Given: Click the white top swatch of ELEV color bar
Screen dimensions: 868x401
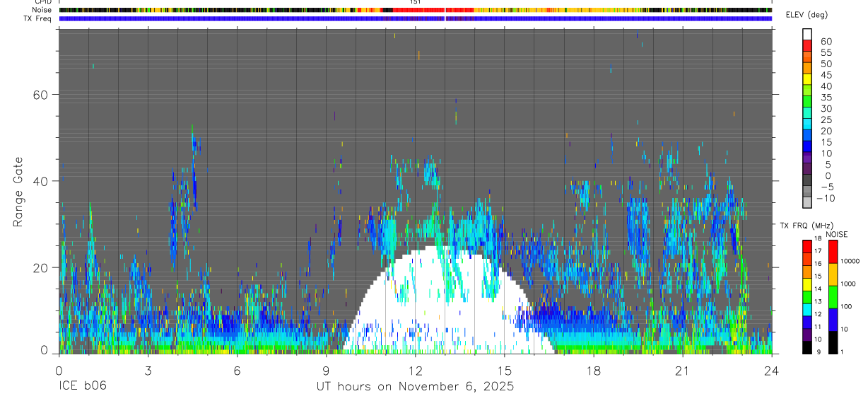Looking at the screenshot, I should (x=807, y=34).
